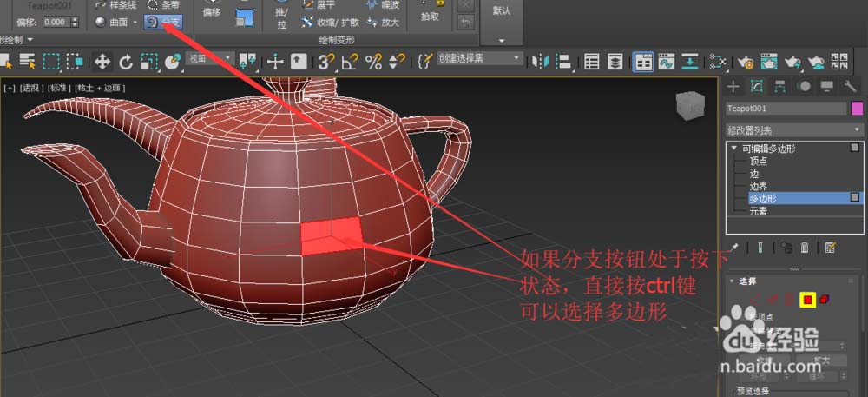Open the Autodesk A360 gallery icon
The width and height of the screenshot is (868, 397).
[839, 62]
